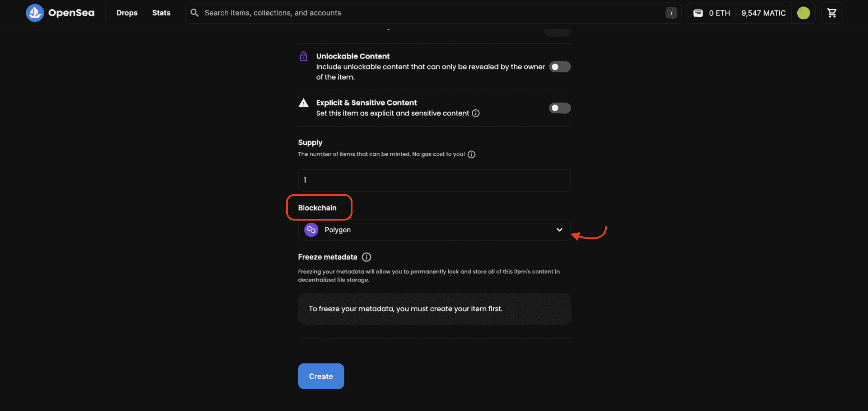Click the 9,547 MATIC balance
The height and width of the screenshot is (411, 868).
point(764,13)
